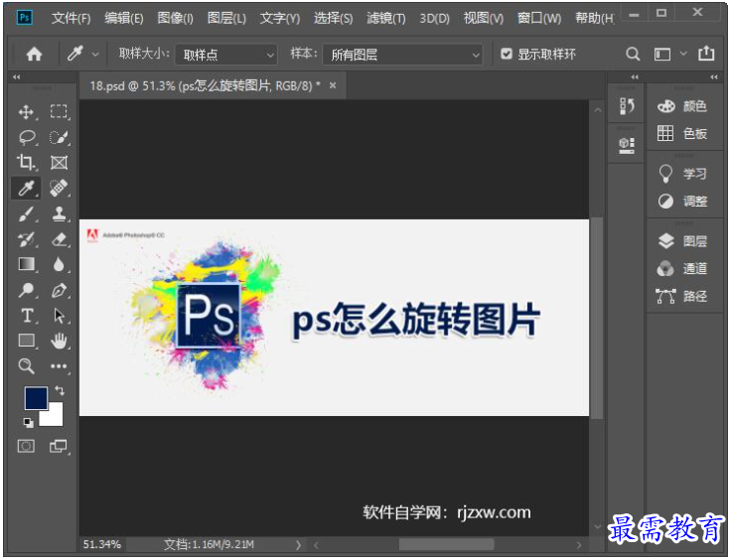Toggle 显示取样环 checkbox
Screen dimensions: 731x560
pos(507,54)
